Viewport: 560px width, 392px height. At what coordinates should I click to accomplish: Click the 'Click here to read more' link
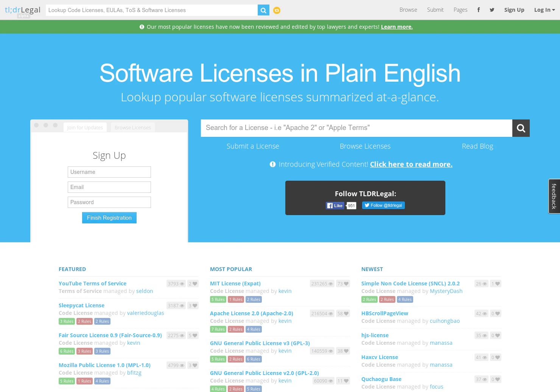click(411, 164)
